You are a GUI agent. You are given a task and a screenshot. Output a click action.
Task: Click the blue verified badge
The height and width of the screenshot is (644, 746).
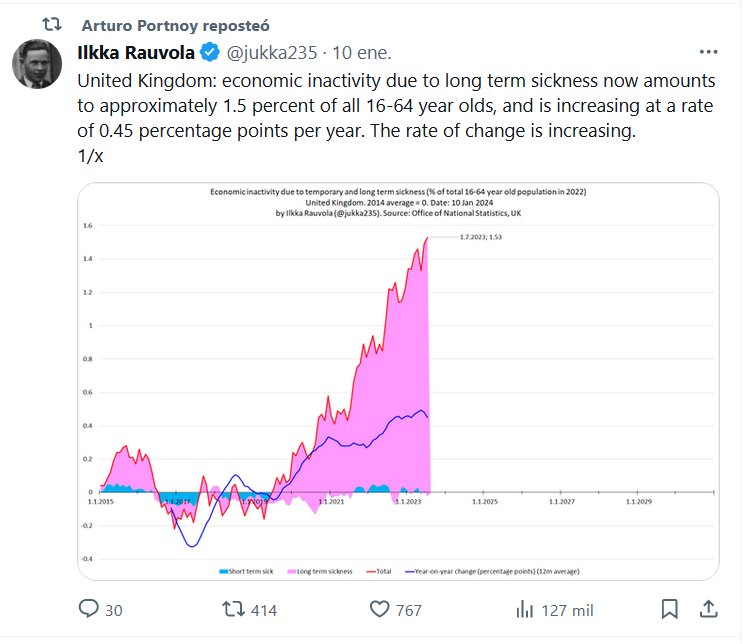[x=210, y=52]
